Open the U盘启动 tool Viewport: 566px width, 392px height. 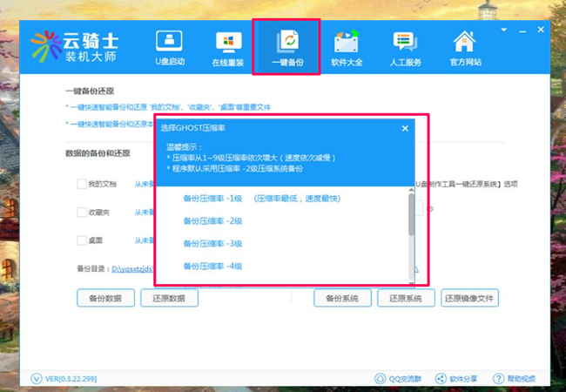click(170, 48)
